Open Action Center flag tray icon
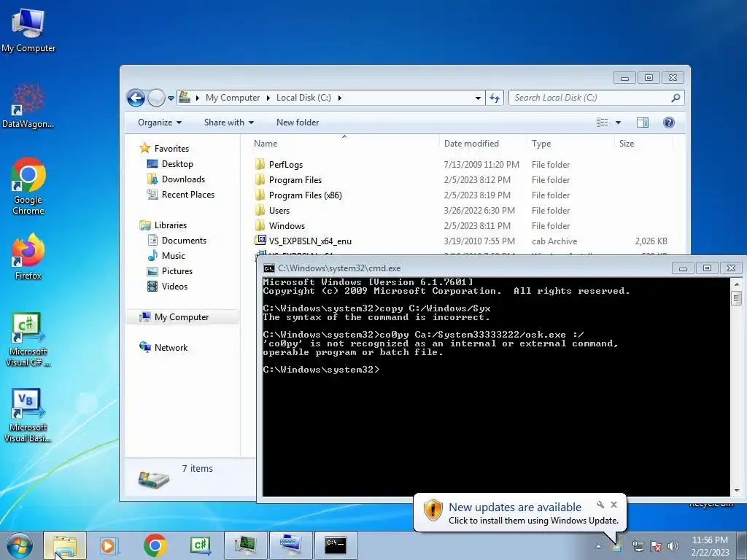This screenshot has width=747, height=560. click(656, 546)
